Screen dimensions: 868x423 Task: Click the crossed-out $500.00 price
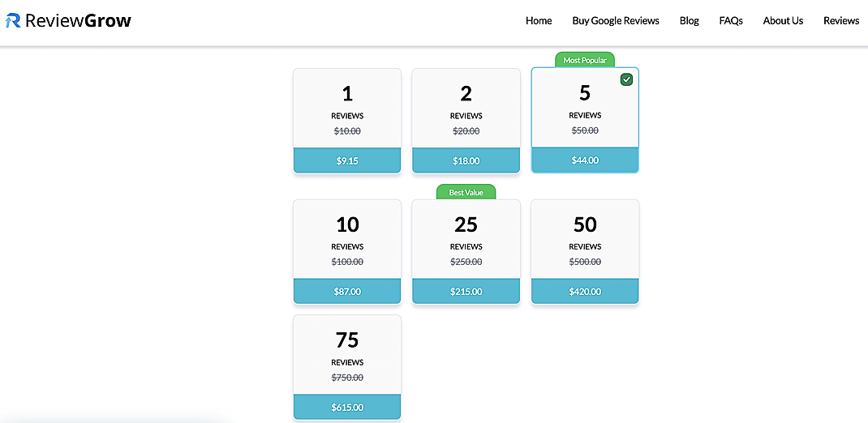(x=585, y=262)
